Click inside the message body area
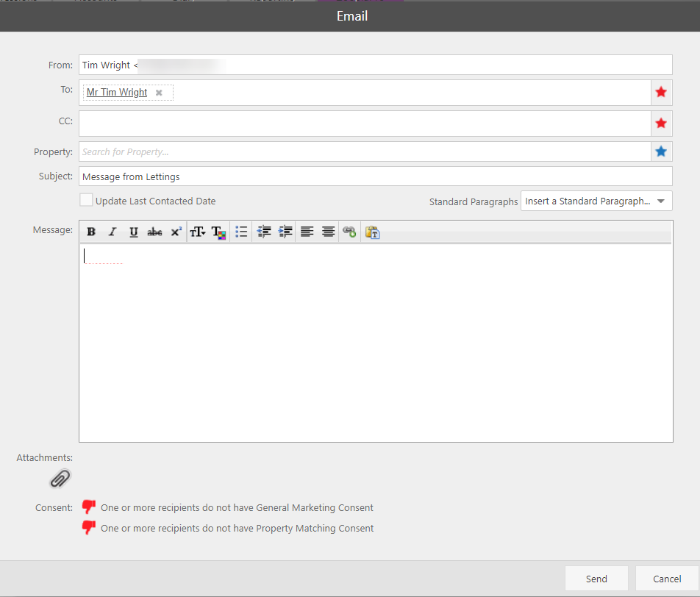 (376, 342)
